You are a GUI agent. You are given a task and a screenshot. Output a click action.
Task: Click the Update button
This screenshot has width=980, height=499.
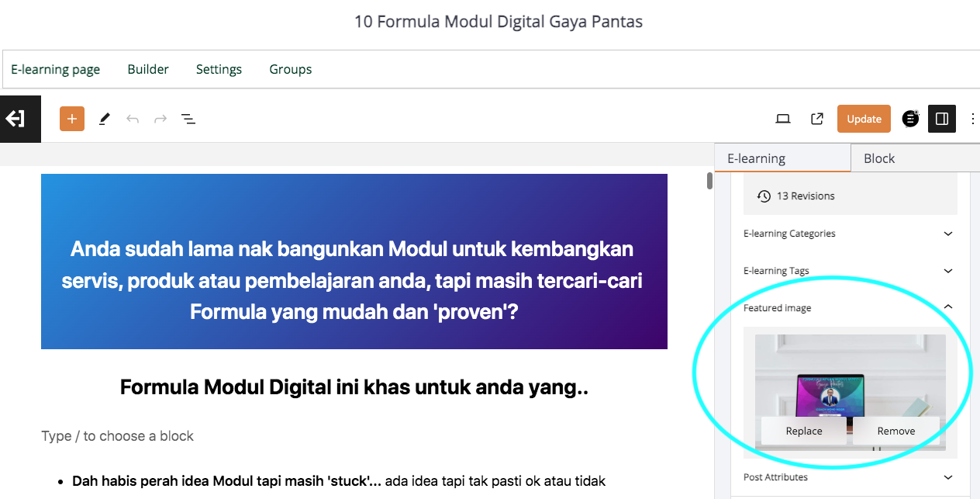(864, 119)
